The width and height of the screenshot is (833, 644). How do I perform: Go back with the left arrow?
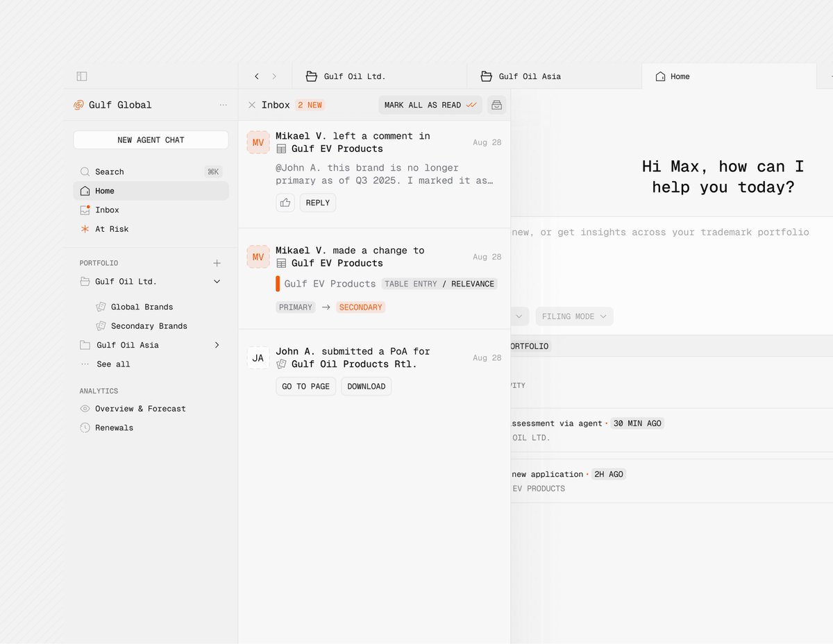257,76
